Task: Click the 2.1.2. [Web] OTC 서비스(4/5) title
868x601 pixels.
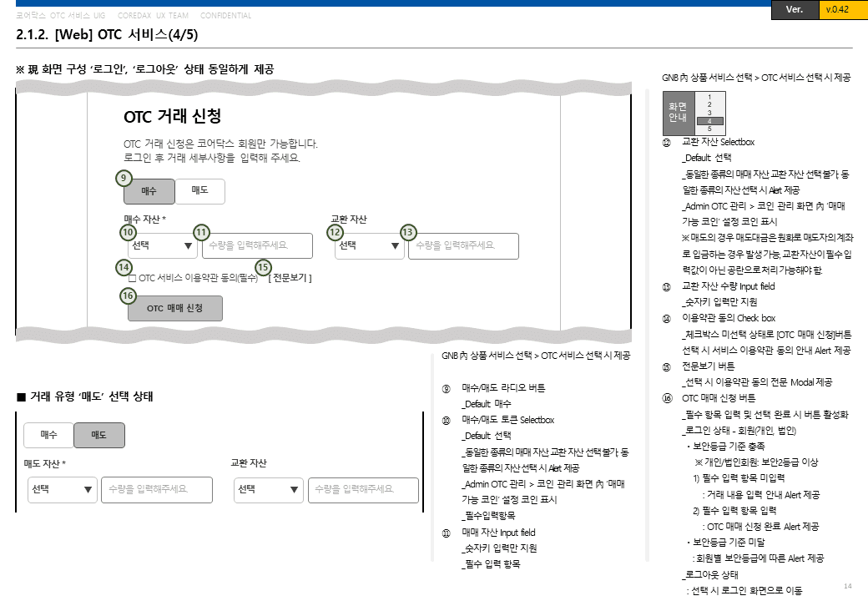Action: (107, 34)
